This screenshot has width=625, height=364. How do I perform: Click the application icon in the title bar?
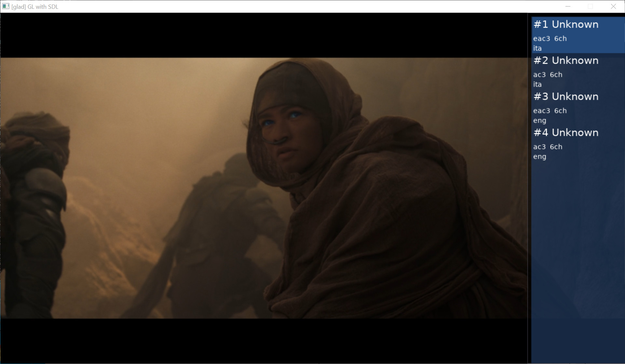6,6
